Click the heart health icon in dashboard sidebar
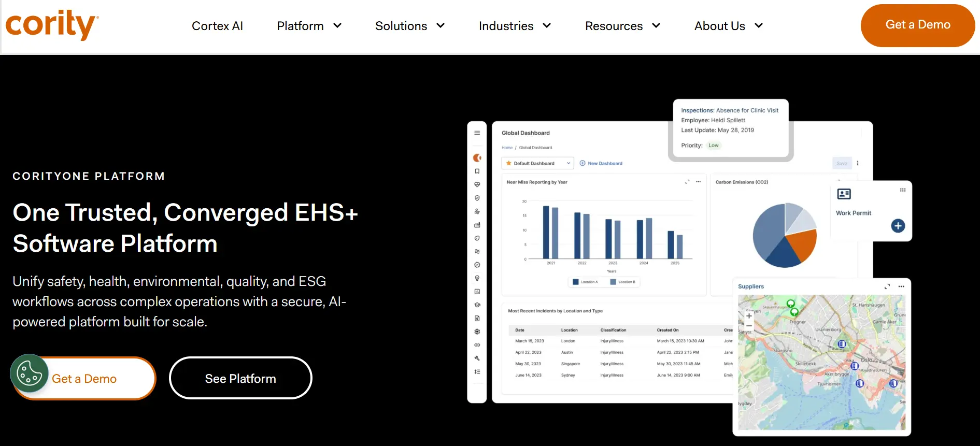 (x=477, y=184)
